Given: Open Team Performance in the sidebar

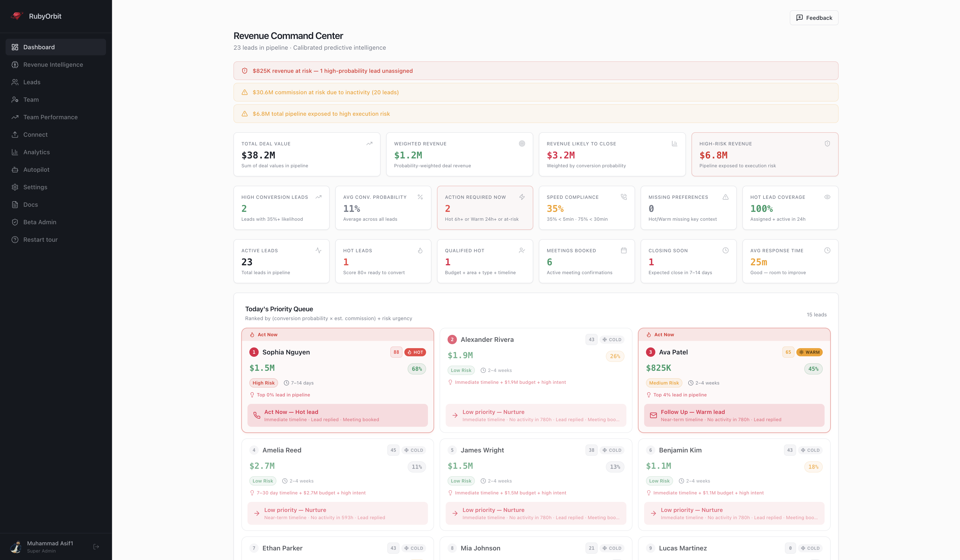Looking at the screenshot, I should (x=56, y=117).
